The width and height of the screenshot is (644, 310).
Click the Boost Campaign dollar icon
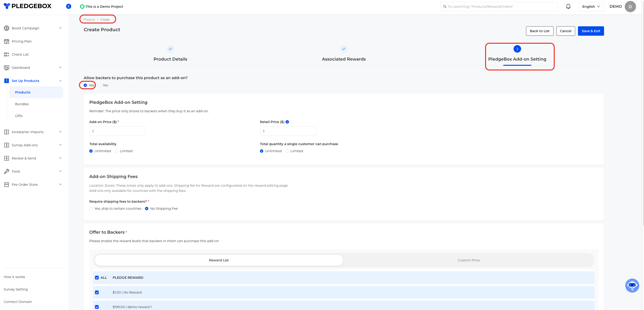(x=7, y=28)
